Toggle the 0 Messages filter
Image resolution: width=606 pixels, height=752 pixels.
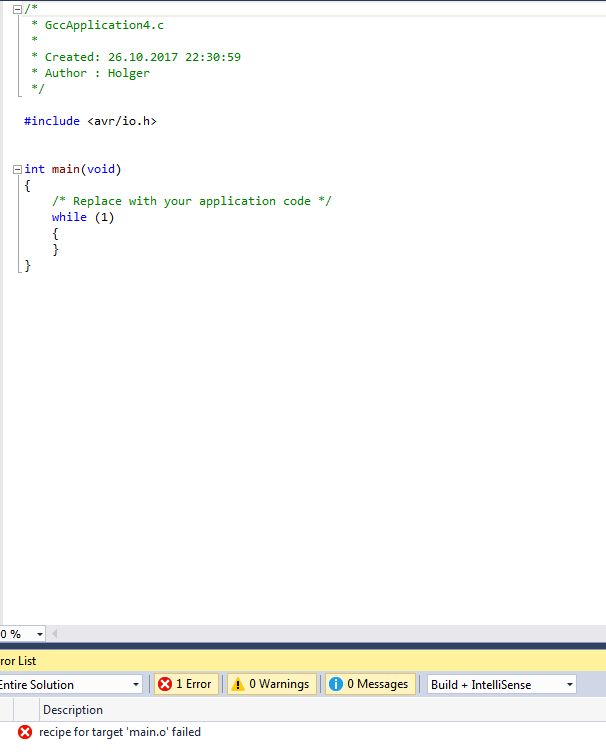point(370,684)
